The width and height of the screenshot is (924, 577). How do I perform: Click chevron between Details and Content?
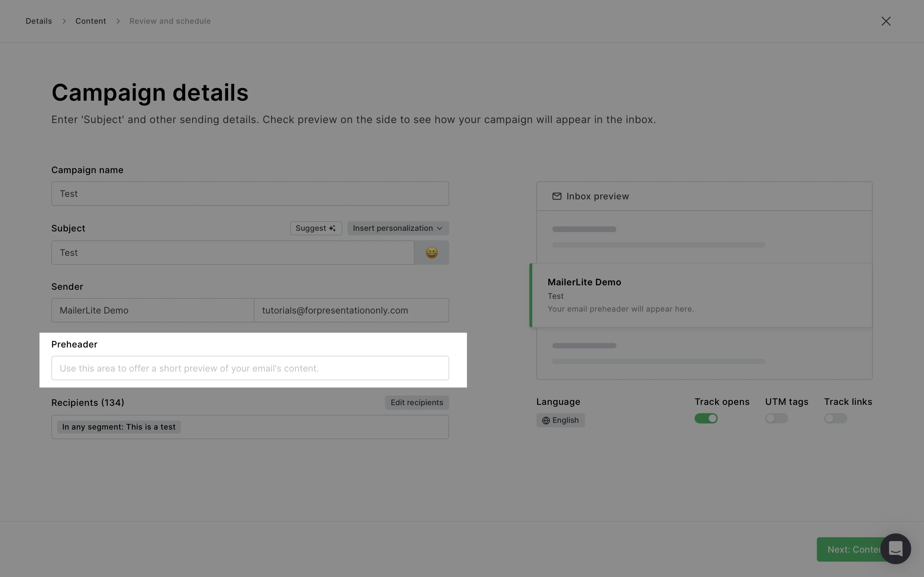(64, 21)
